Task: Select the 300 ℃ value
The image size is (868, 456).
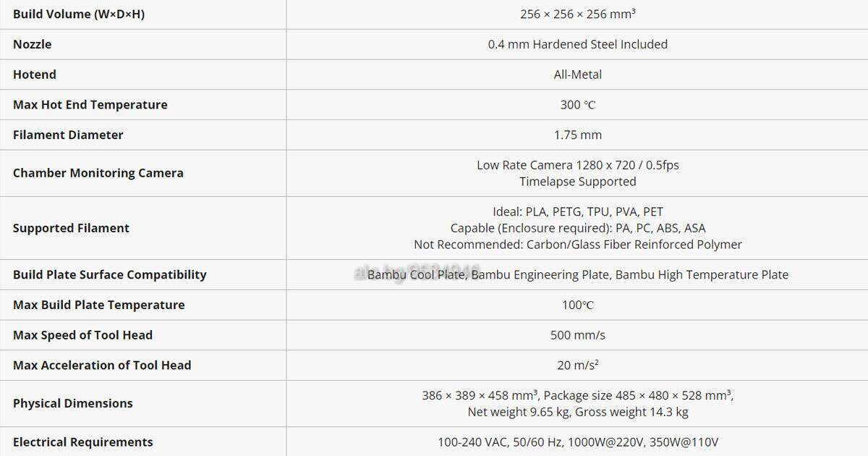Action: (x=578, y=105)
